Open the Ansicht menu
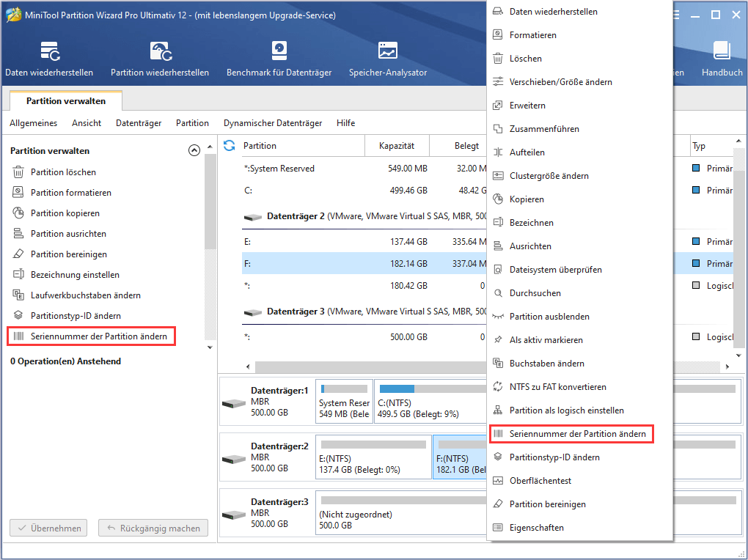This screenshot has height=560, width=748. point(87,123)
